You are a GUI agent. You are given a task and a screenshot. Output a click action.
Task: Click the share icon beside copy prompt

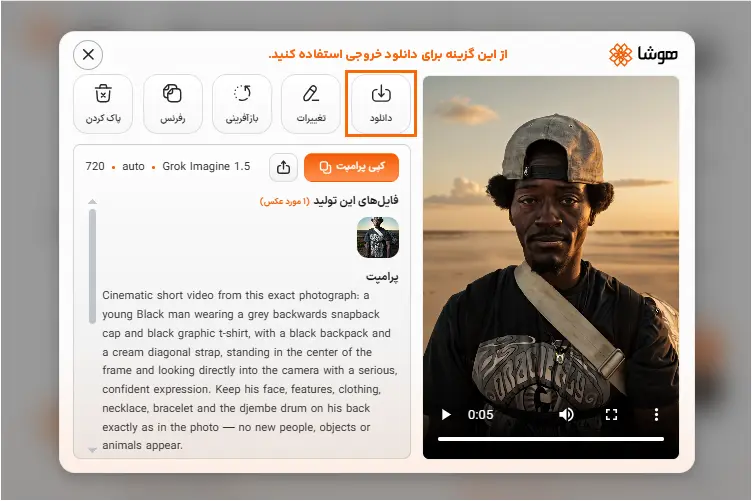click(x=283, y=167)
